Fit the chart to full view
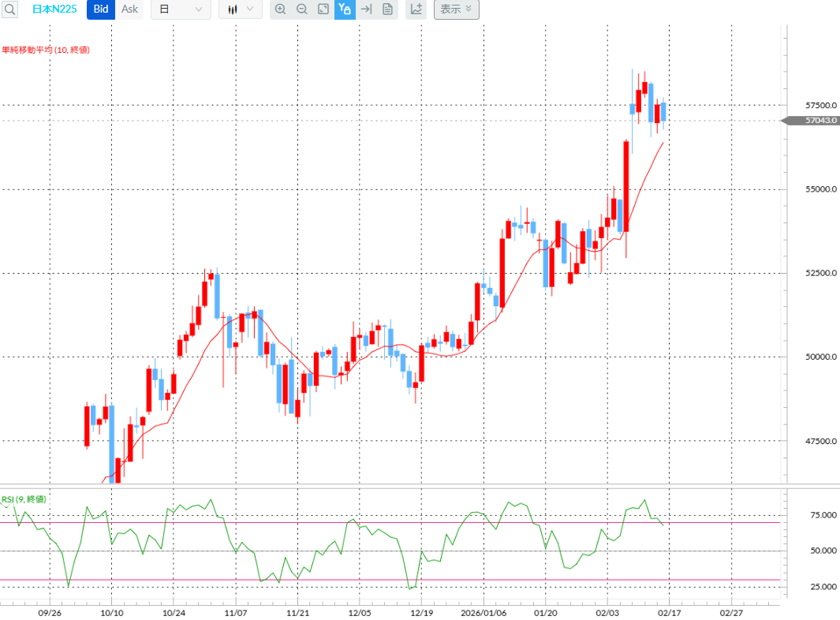Viewport: 840px width, 620px height. coord(323,9)
